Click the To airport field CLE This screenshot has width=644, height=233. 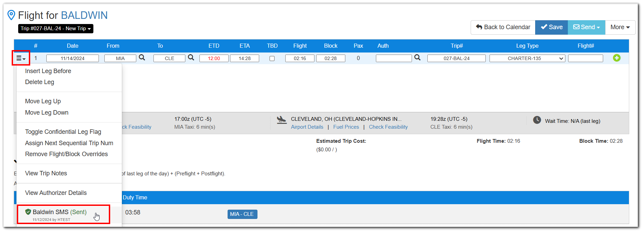tap(169, 58)
